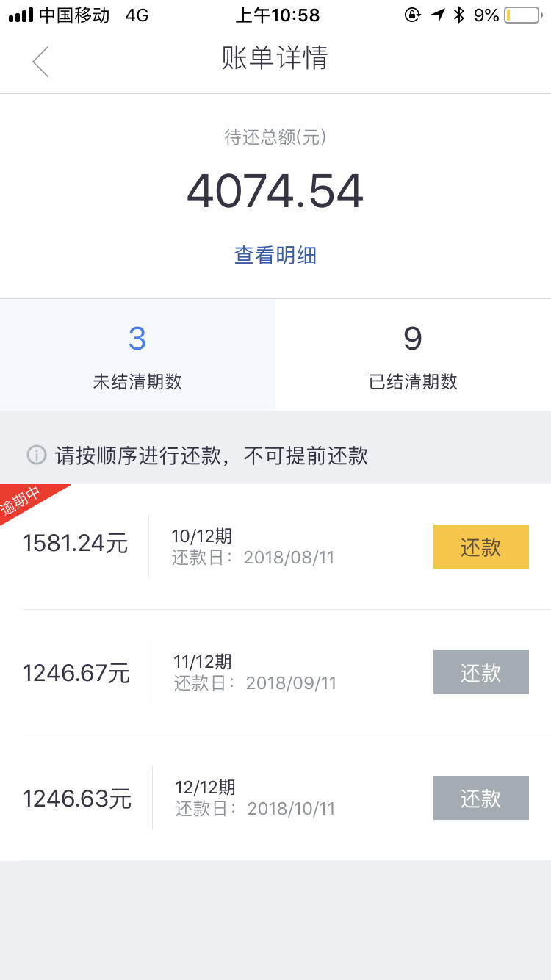Tap gray 还款 button for 12/12期
The image size is (551, 980).
click(x=481, y=798)
